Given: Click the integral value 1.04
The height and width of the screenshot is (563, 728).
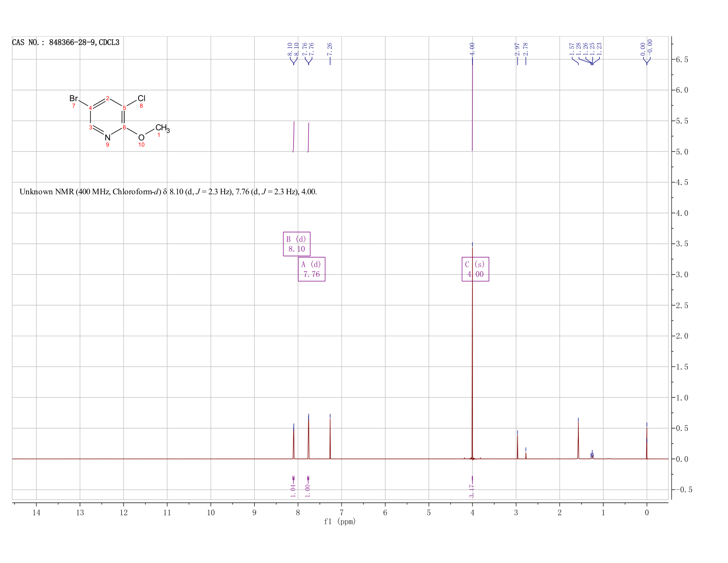Looking at the screenshot, I should 293,490.
